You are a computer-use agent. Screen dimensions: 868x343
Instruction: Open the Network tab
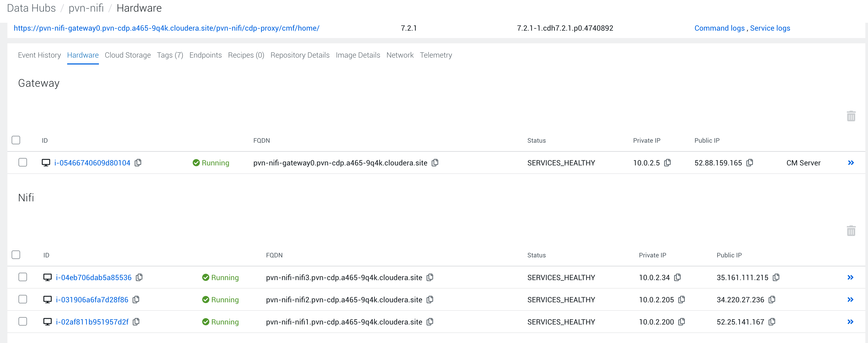tap(400, 55)
